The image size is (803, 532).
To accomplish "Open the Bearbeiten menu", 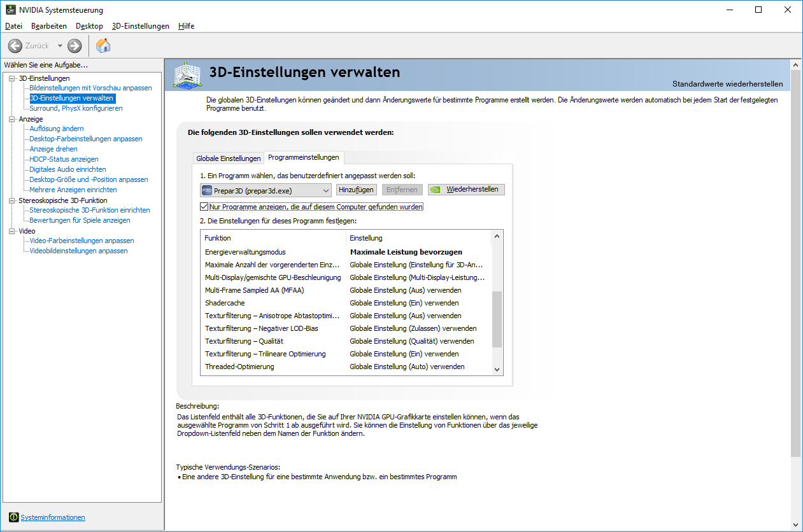I will (49, 26).
